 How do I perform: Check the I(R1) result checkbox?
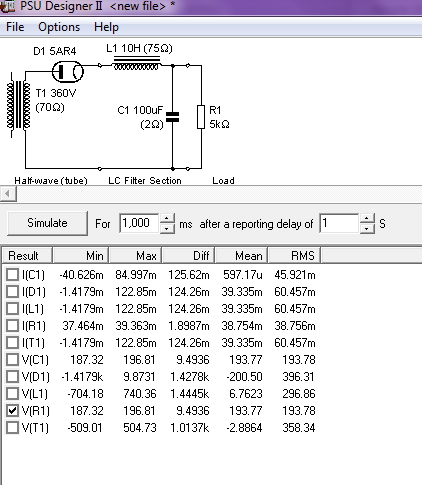12,326
